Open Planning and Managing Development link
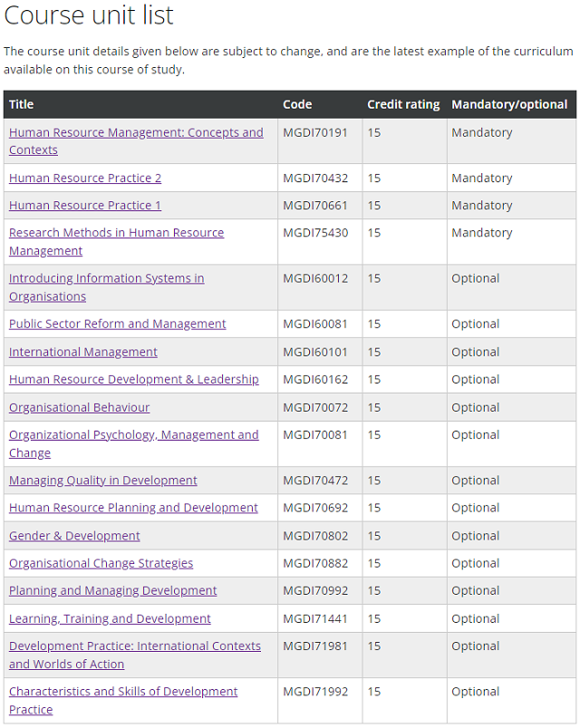This screenshot has width=580, height=728. (x=112, y=590)
